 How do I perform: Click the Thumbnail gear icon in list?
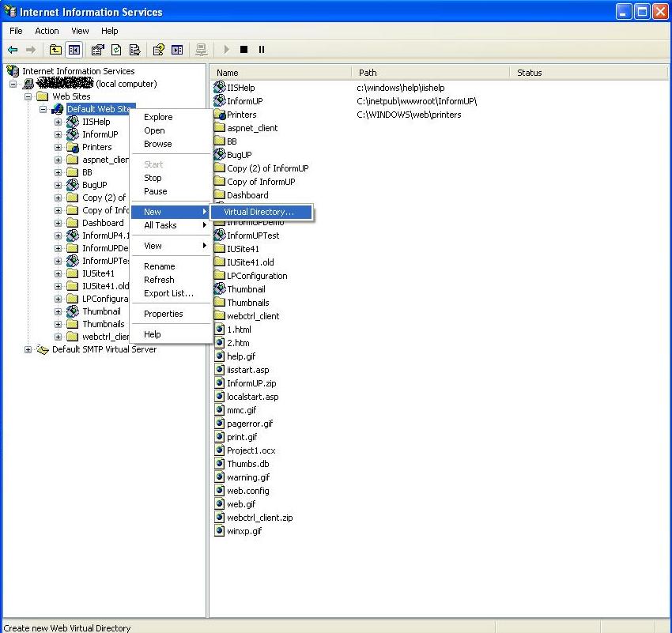pyautogui.click(x=220, y=288)
